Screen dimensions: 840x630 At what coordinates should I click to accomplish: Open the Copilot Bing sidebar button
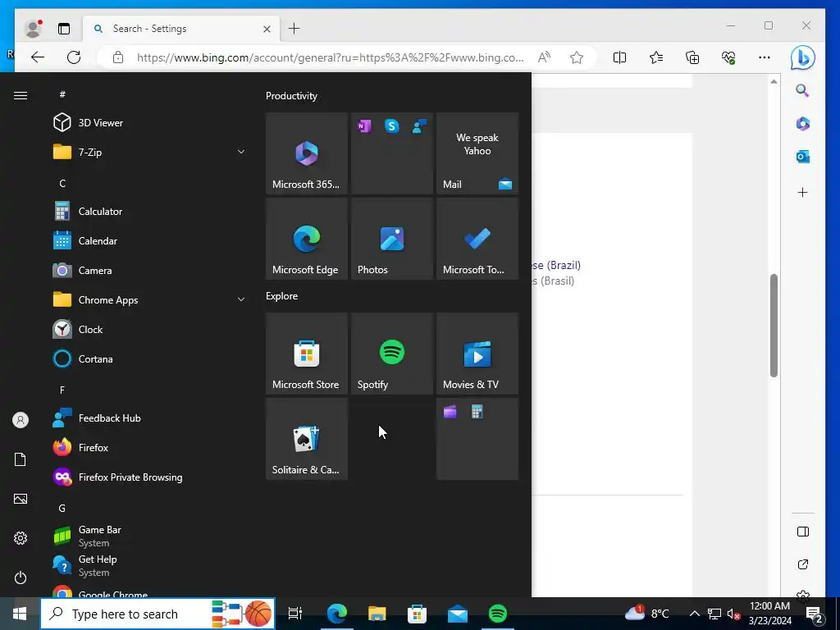pyautogui.click(x=802, y=58)
